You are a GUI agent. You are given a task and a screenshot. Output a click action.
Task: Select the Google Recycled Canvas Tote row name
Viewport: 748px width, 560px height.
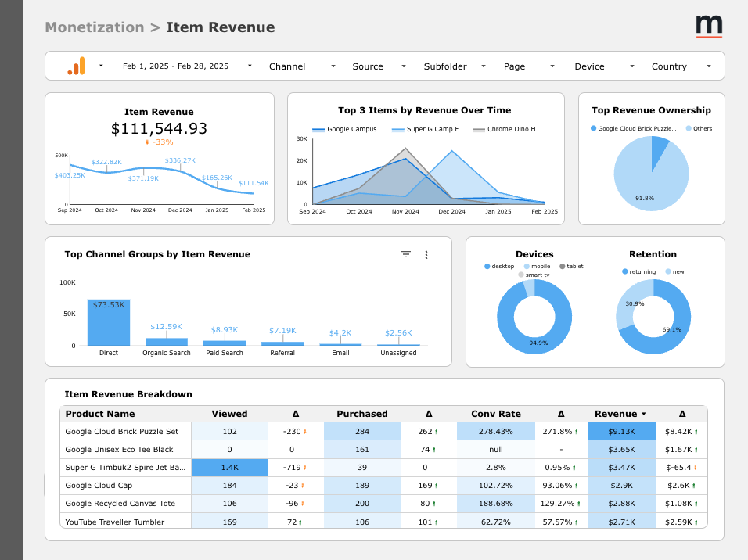point(120,503)
